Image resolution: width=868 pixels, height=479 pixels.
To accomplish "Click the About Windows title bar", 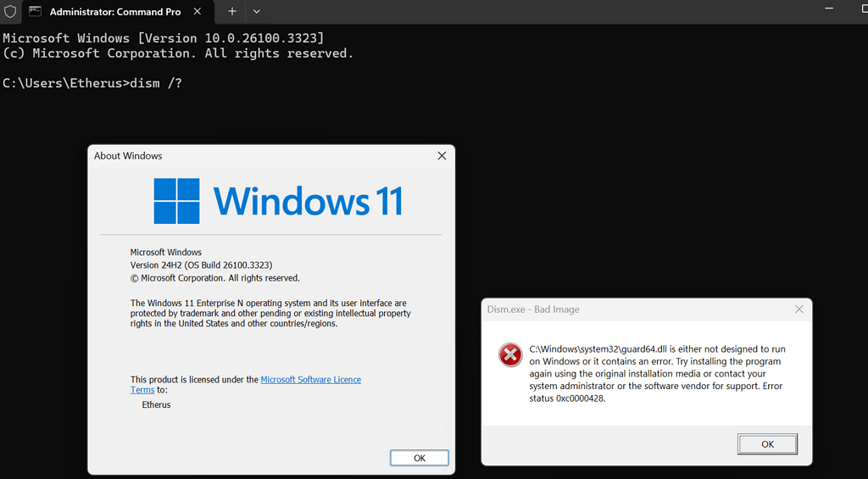I will [254, 156].
